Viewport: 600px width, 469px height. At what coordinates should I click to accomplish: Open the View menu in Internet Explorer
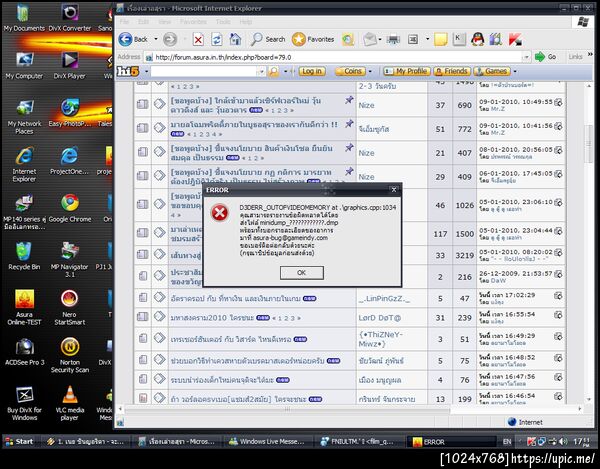pyautogui.click(x=165, y=22)
